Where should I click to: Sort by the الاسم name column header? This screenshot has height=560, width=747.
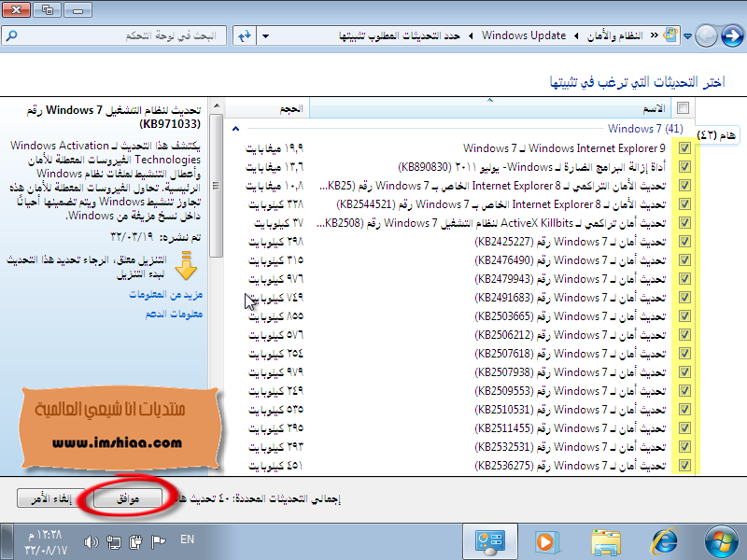491,108
